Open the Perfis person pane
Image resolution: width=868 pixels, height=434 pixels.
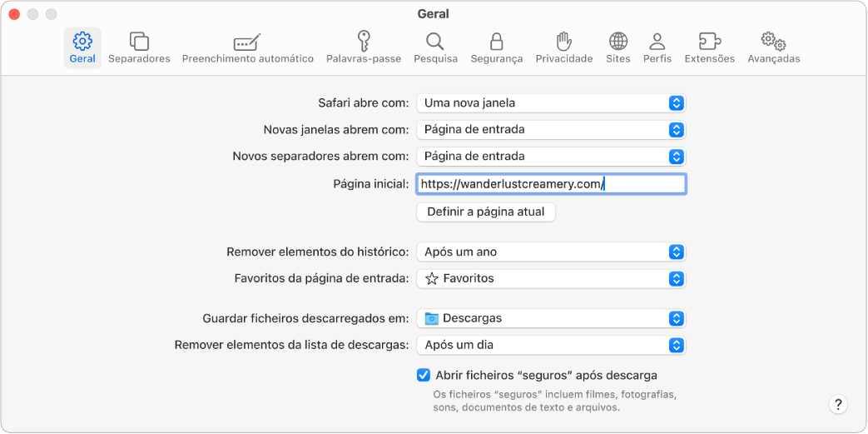tap(657, 47)
